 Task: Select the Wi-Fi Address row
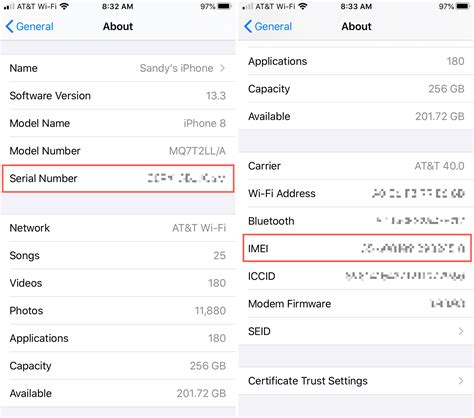(356, 193)
